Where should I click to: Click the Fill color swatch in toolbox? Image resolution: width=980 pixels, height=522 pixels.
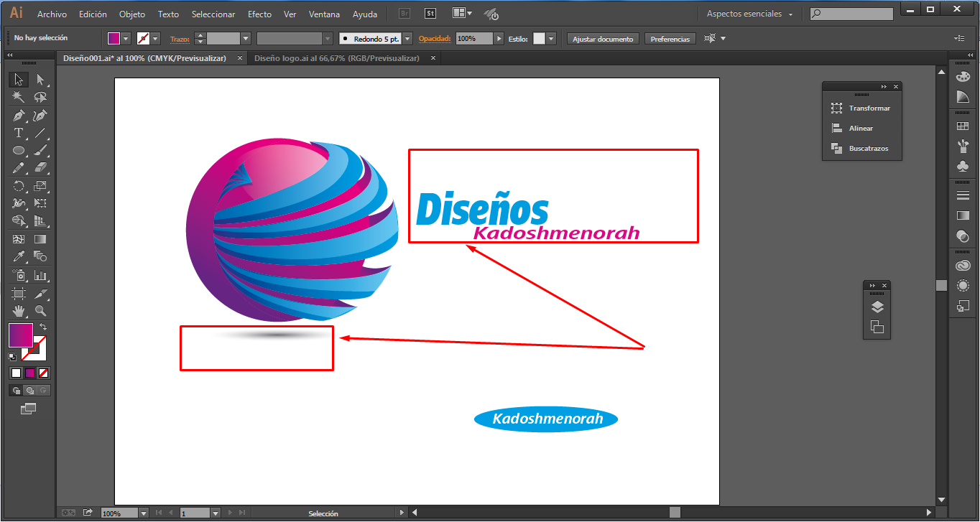pyautogui.click(x=20, y=335)
